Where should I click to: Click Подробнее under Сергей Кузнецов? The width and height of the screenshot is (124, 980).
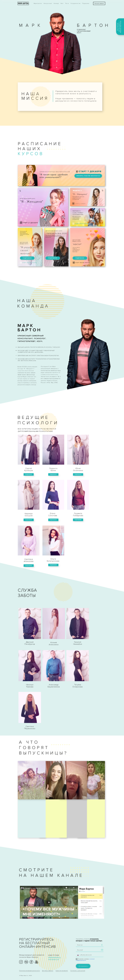click(29, 474)
